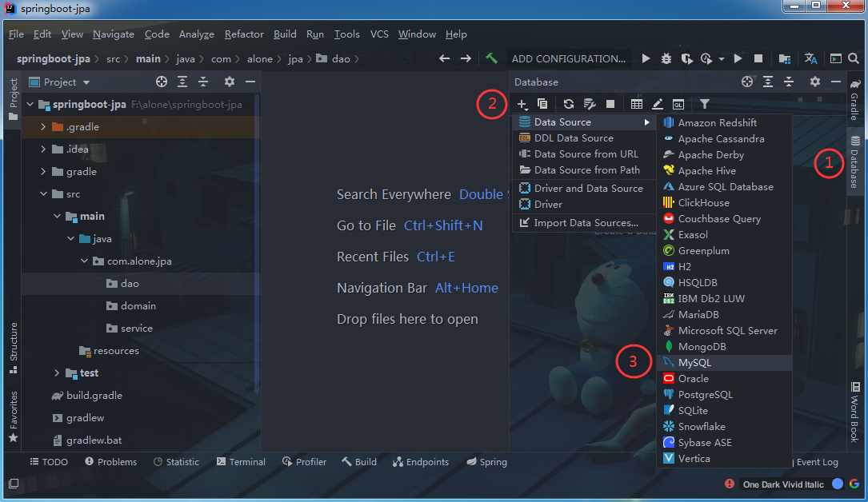The image size is (868, 502).
Task: Toggle the Database side tab
Action: [x=854, y=161]
